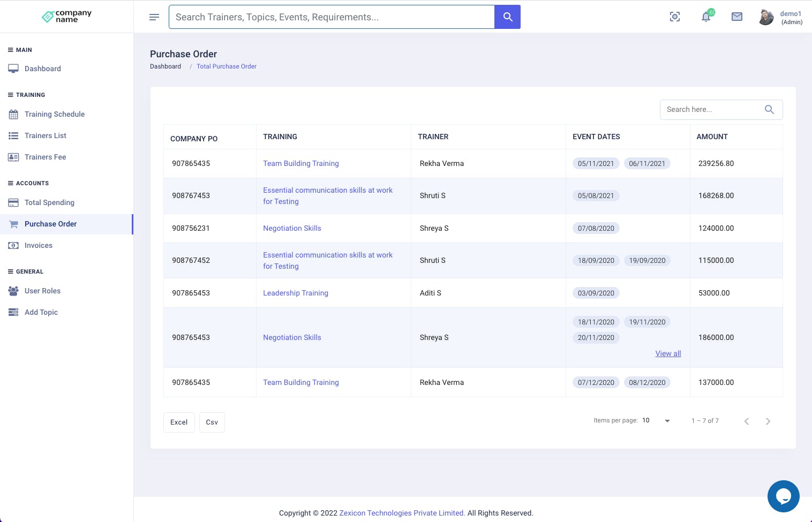Click the User Roles people icon
This screenshot has width=812, height=522.
pos(13,291)
